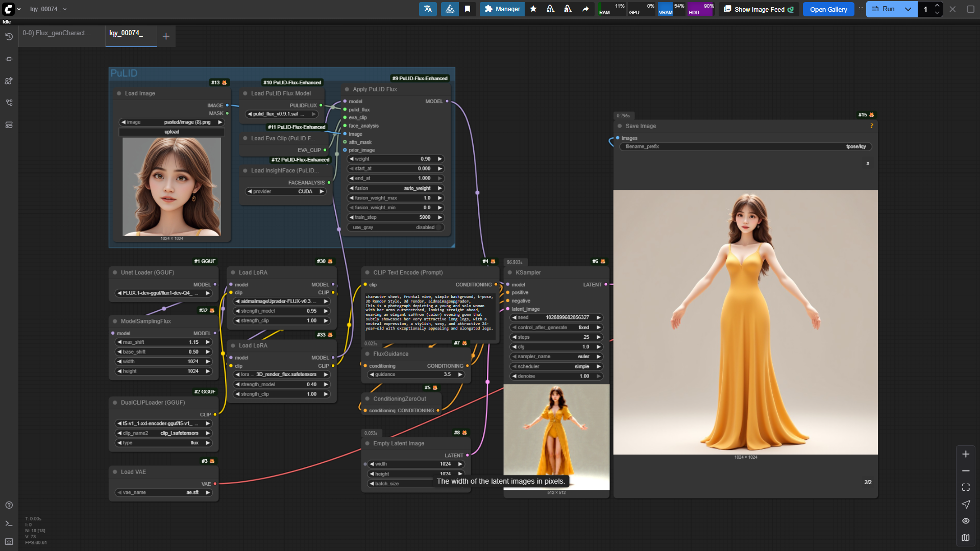Click the bookmark icon in top toolbar
Viewport: 980px width, 551px height.
coord(468,9)
